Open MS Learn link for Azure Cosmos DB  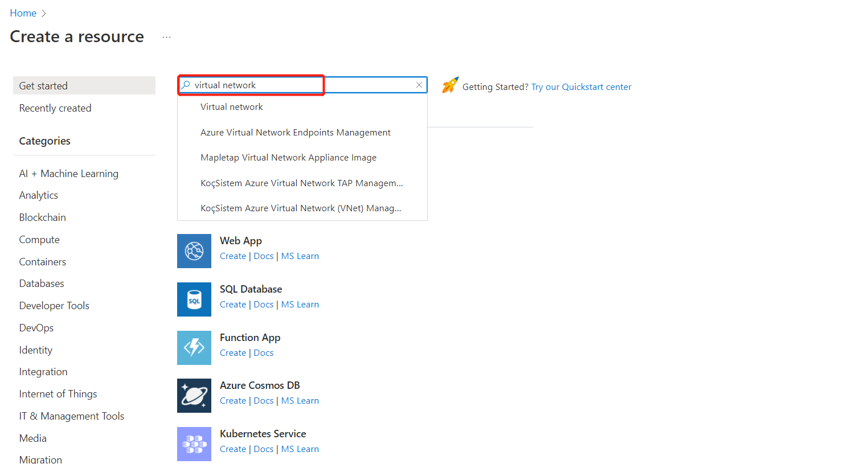(300, 401)
